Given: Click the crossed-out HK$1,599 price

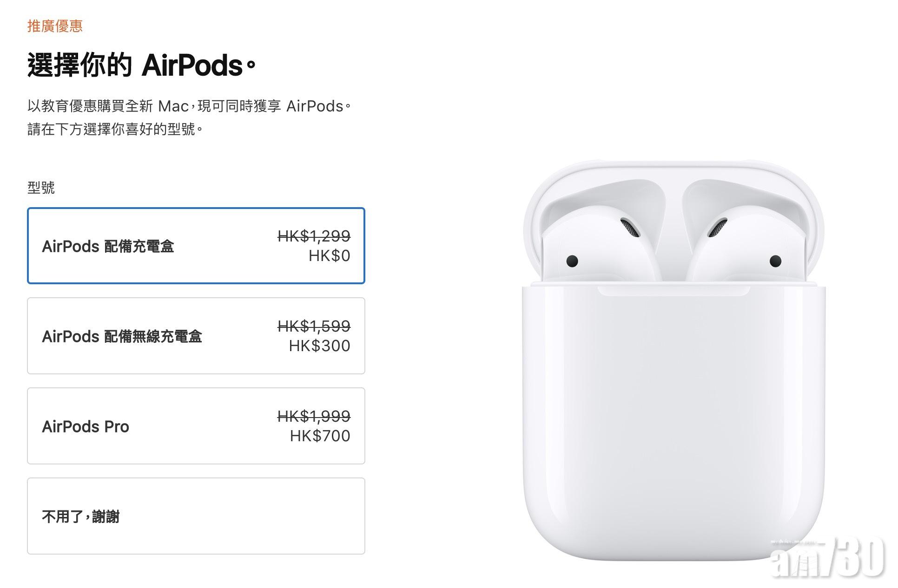Looking at the screenshot, I should tap(314, 327).
